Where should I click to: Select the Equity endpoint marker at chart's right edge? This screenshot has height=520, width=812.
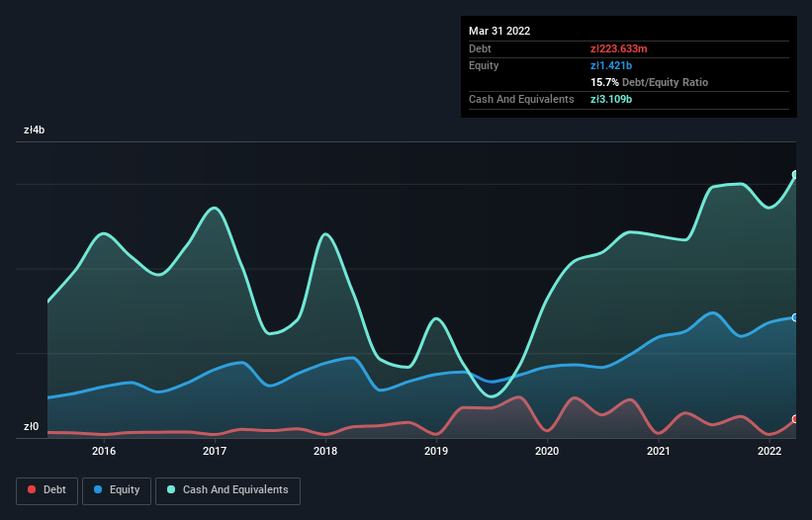[x=795, y=317]
